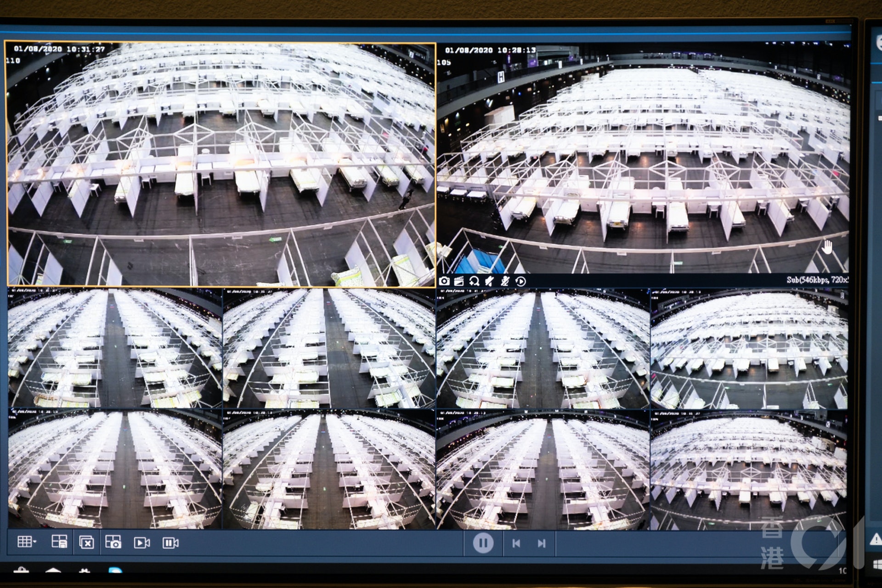Click the warning alarm triangle icon
The height and width of the screenshot is (588, 882).
pyautogui.click(x=875, y=539)
